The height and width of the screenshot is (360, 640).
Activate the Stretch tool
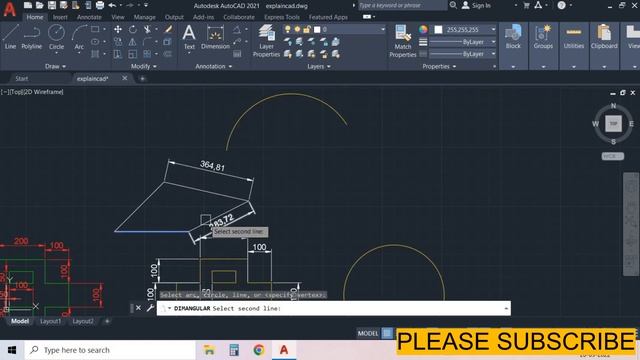coord(118,54)
